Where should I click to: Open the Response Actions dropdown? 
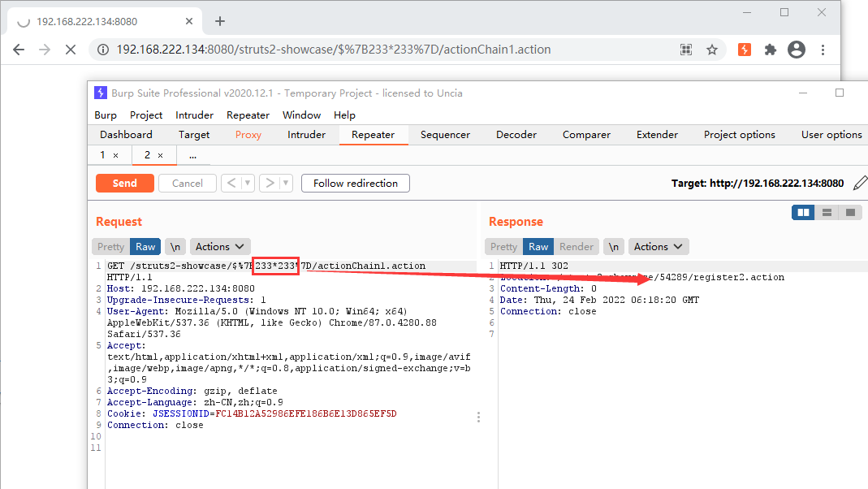tap(659, 246)
